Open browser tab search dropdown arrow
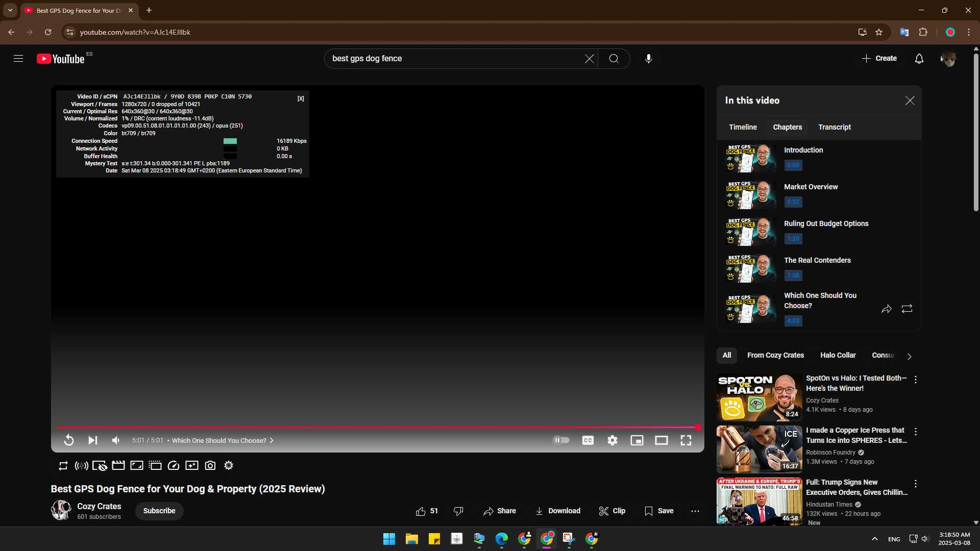This screenshot has height=551, width=980. point(10,10)
